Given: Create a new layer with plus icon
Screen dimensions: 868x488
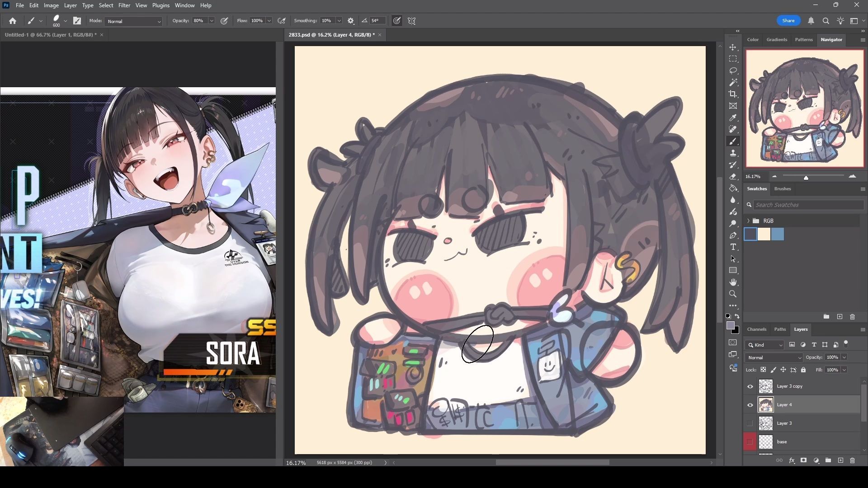Looking at the screenshot, I should click(840, 460).
